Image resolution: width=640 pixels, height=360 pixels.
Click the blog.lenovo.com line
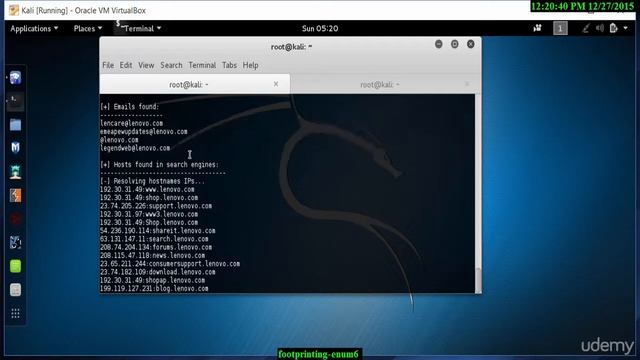coord(154,288)
